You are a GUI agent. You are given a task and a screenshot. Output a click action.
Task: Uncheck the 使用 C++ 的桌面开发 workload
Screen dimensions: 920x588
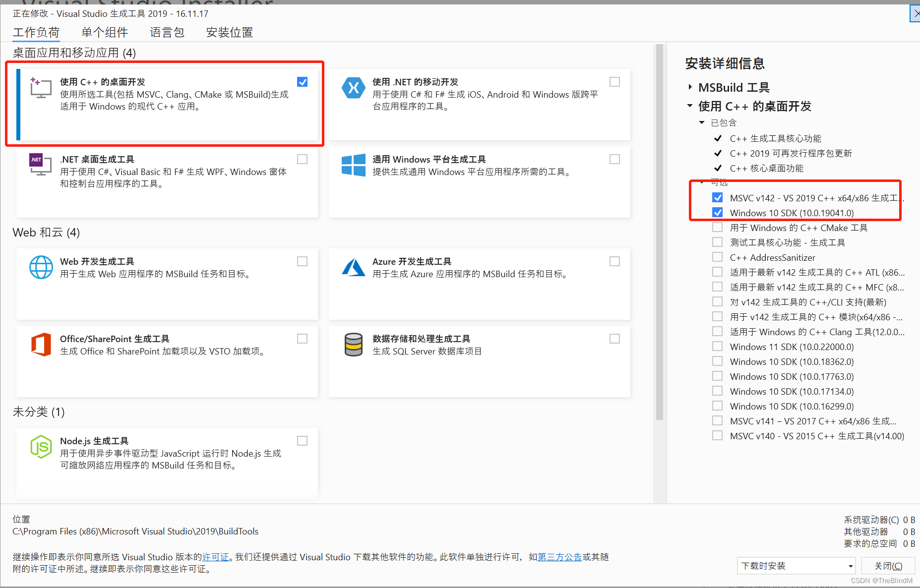pos(302,82)
